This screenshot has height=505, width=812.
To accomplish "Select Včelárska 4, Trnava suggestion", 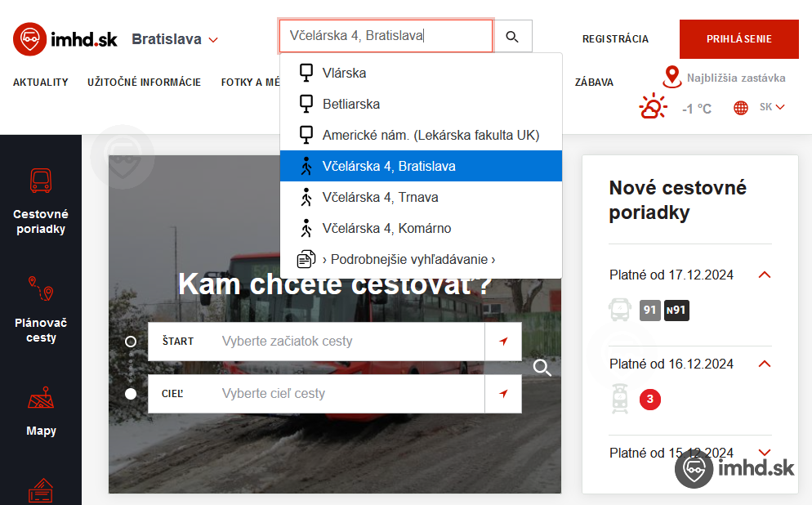I will point(380,197).
